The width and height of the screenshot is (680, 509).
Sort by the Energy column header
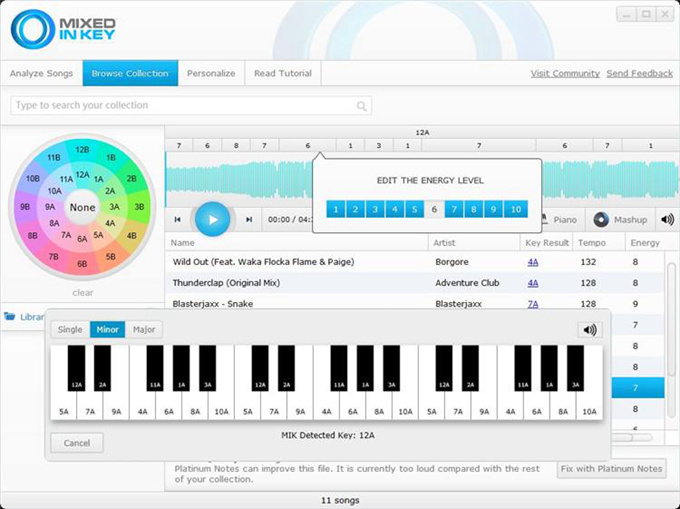(645, 243)
